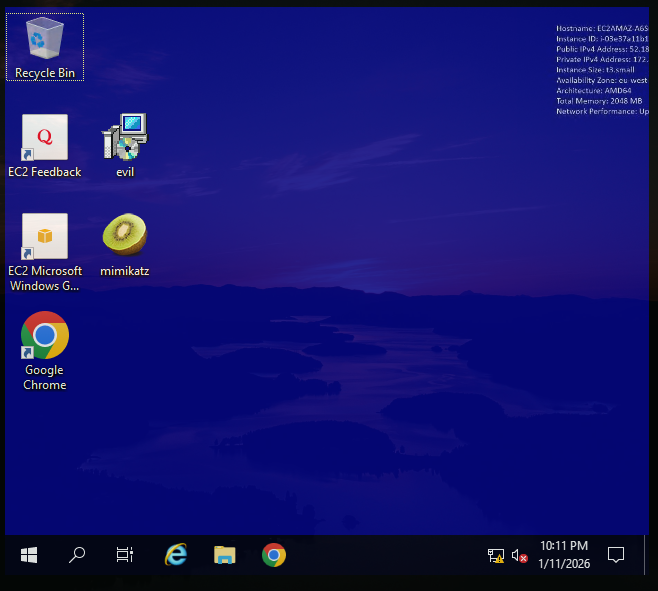Click the "mimikatz" icon label text
The image size is (658, 591).
point(125,271)
